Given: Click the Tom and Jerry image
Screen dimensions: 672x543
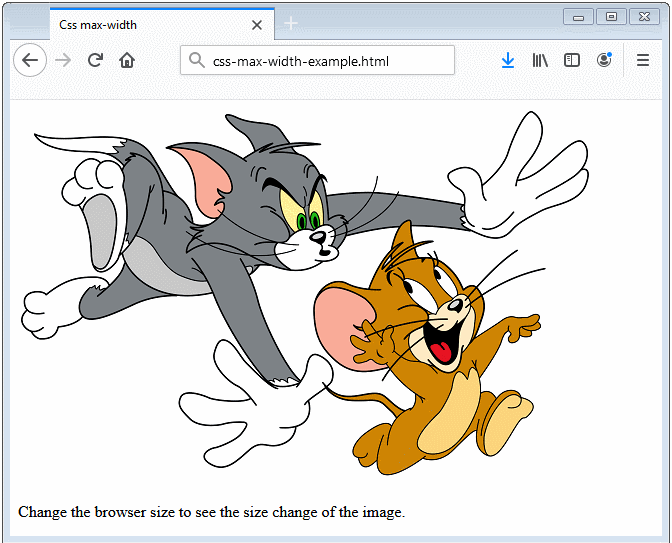Looking at the screenshot, I should 305,292.
